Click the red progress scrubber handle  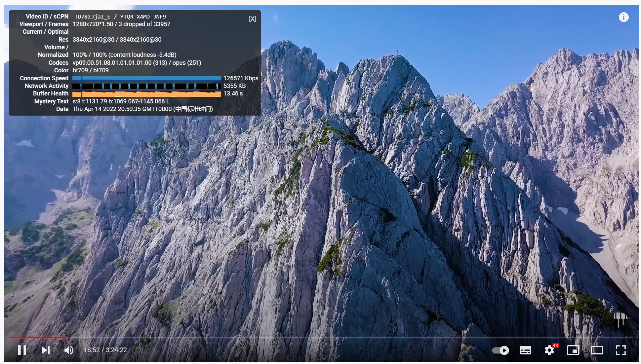[67, 337]
